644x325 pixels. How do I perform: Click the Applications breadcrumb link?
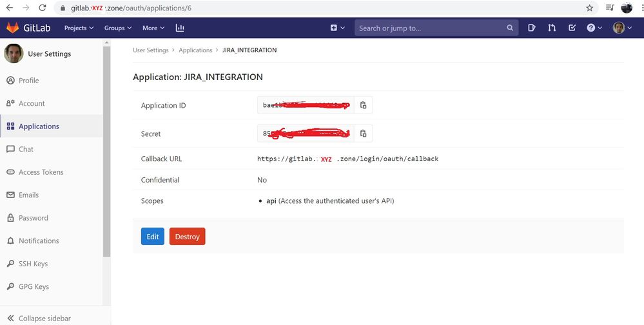[195, 50]
